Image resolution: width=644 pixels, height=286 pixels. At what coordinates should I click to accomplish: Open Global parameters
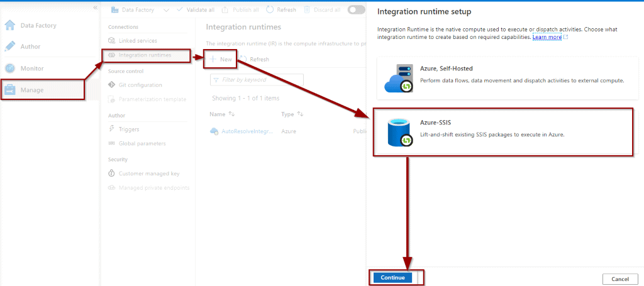(x=142, y=143)
